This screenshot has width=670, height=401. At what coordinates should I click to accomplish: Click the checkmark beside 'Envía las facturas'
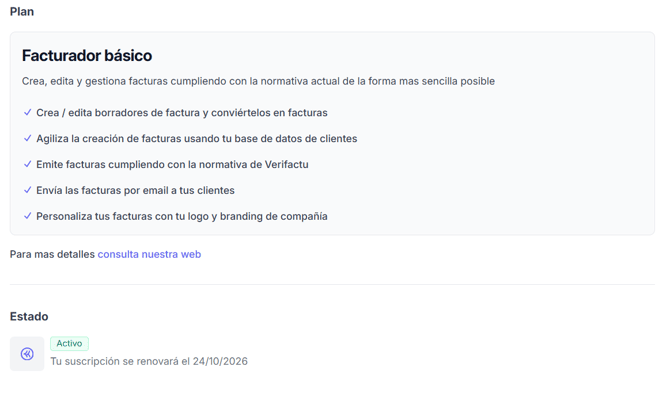point(27,190)
